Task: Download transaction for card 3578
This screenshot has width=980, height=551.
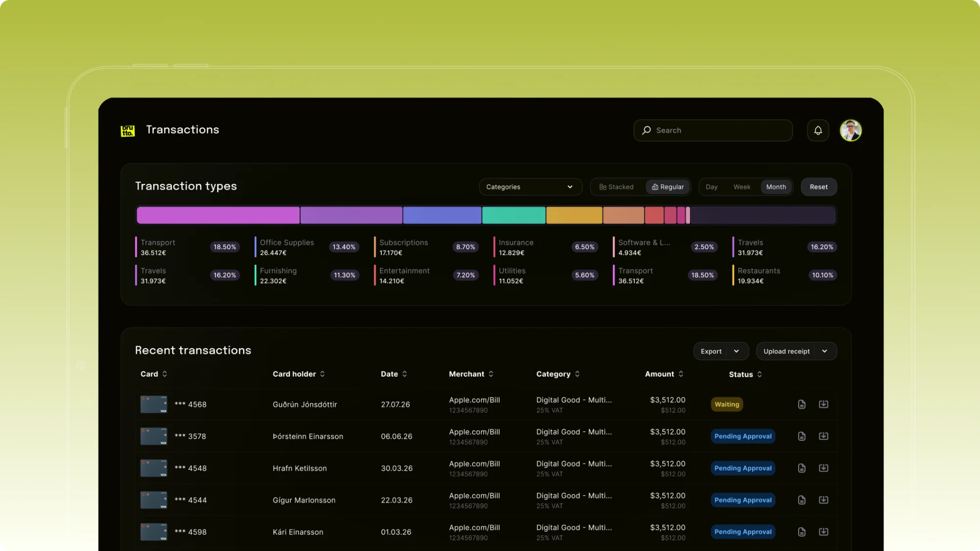Action: tap(824, 436)
